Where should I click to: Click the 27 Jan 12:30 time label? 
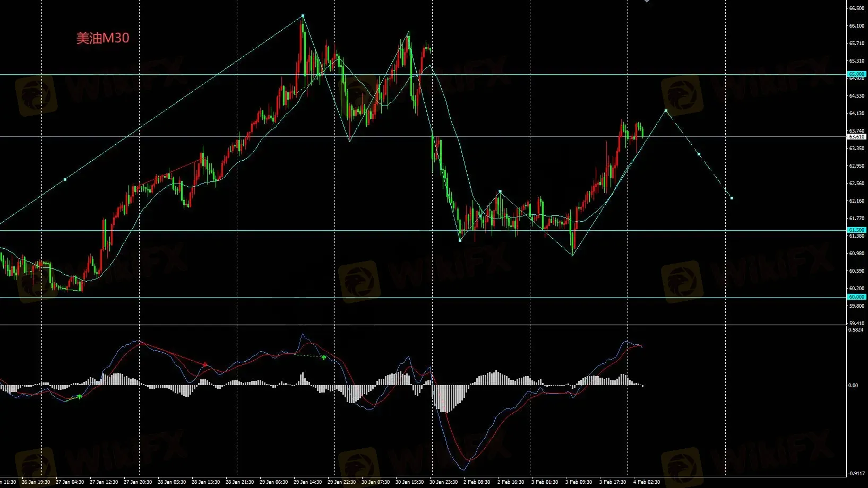(104, 482)
